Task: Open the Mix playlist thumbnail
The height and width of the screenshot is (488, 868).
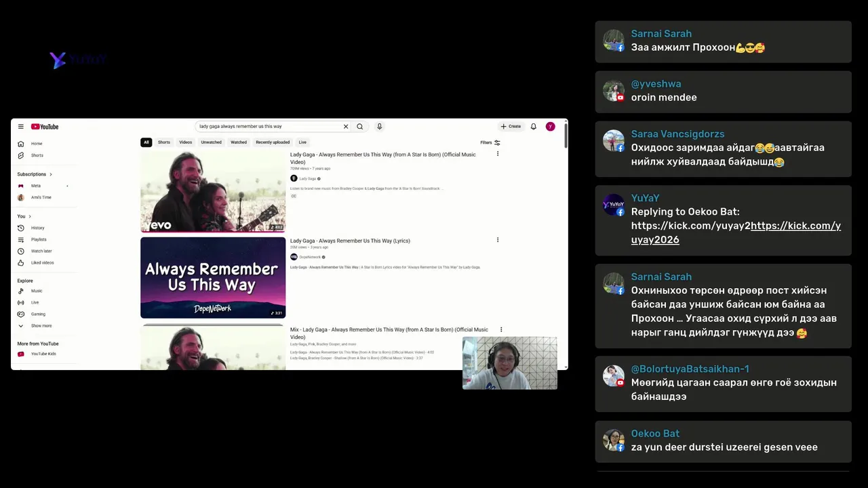Action: click(x=213, y=347)
